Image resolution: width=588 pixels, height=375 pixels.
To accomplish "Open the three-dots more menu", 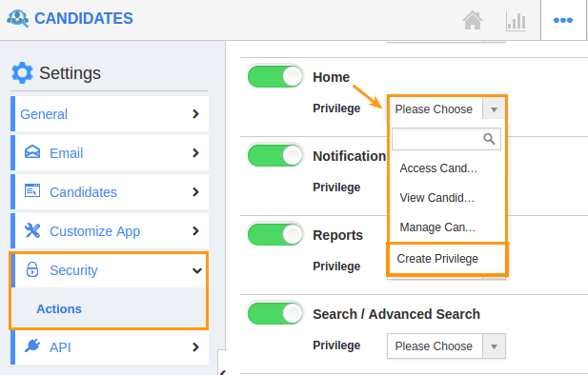I will pos(563,20).
